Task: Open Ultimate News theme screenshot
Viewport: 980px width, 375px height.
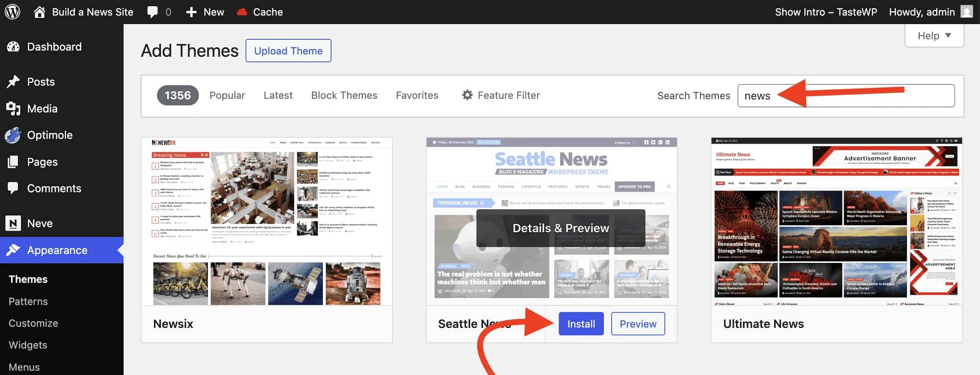Action: [836, 222]
